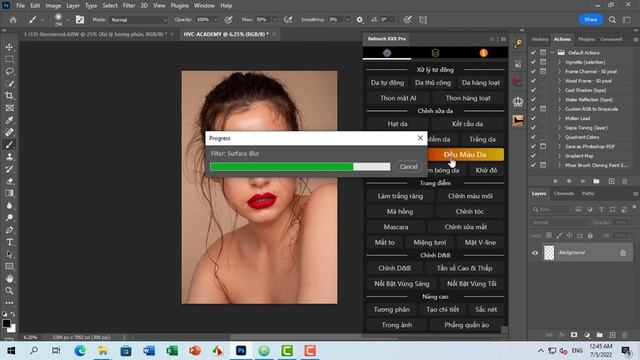640x360 pixels.
Task: Open Microsoft Edge from taskbar
Action: [80, 350]
